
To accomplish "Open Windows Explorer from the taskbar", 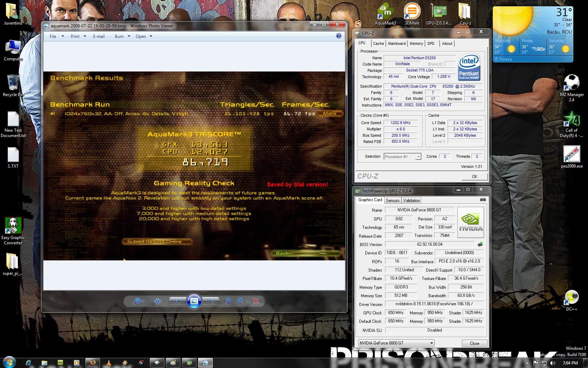I will pyautogui.click(x=44, y=363).
